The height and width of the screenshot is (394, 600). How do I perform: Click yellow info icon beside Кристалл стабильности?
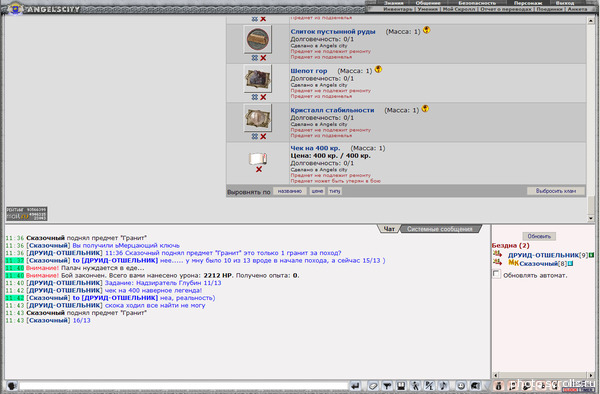click(x=425, y=109)
